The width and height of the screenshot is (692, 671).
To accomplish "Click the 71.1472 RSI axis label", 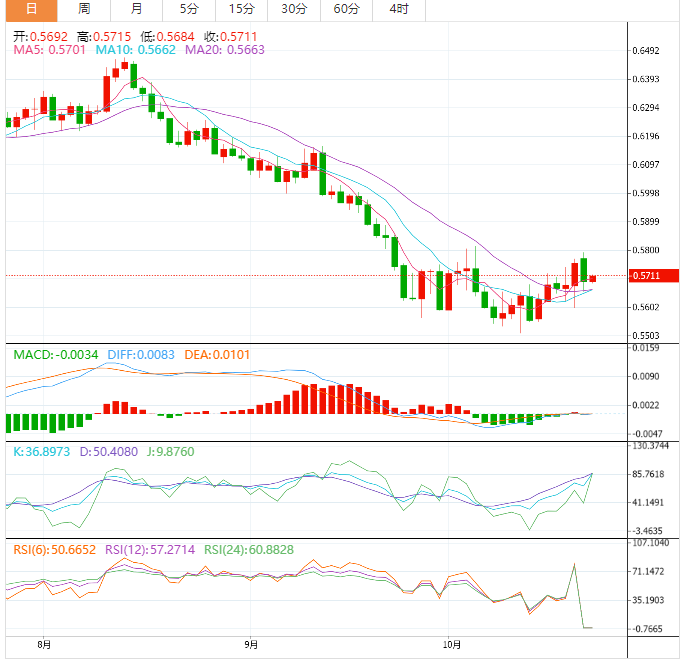I will click(x=648, y=572).
